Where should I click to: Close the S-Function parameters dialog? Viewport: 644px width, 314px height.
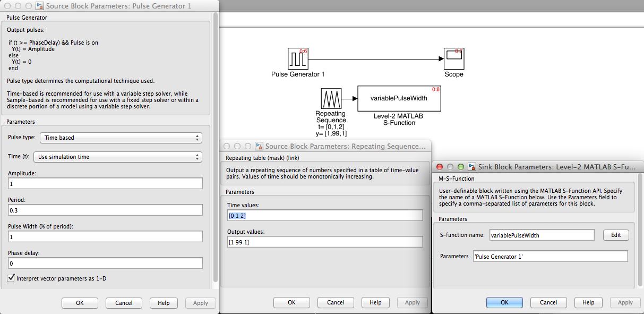click(439, 167)
